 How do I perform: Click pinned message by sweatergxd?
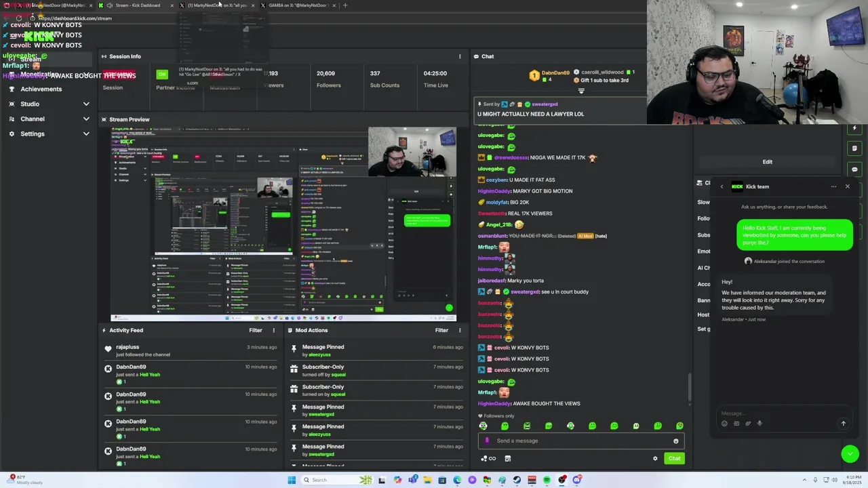pyautogui.click(x=560, y=109)
